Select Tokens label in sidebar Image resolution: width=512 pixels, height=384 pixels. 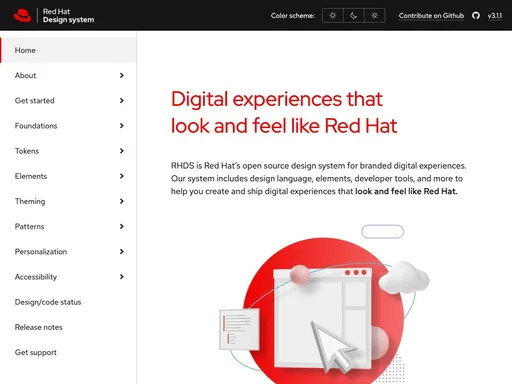pos(27,151)
